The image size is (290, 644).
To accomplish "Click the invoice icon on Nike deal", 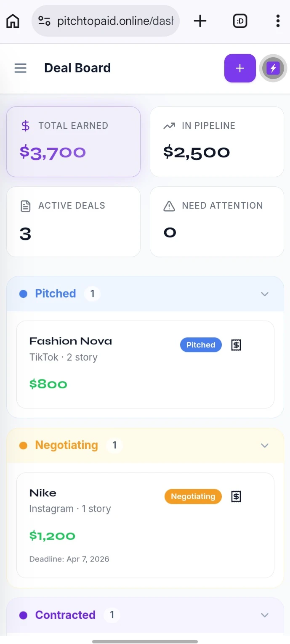I will pyautogui.click(x=236, y=497).
